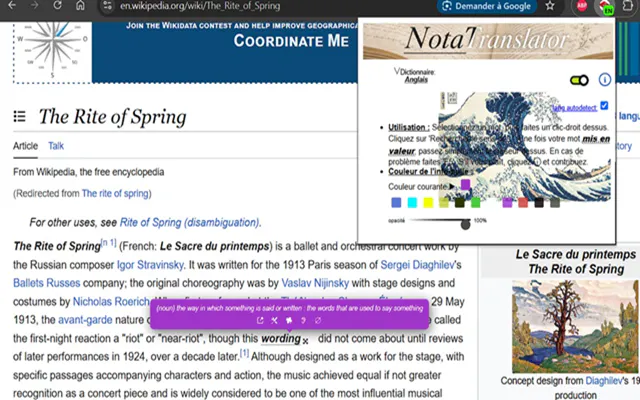Click the lang autodetect link
The image size is (640, 400).
[574, 108]
